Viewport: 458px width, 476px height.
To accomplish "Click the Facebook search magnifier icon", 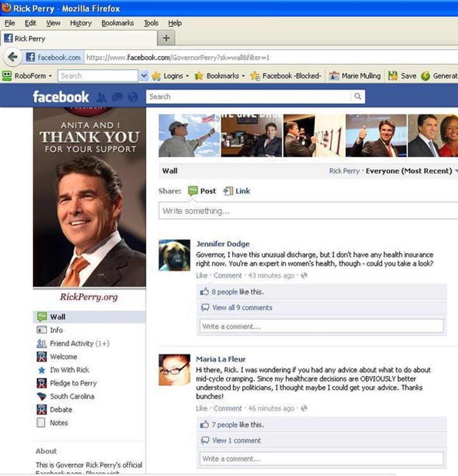I will [x=358, y=97].
